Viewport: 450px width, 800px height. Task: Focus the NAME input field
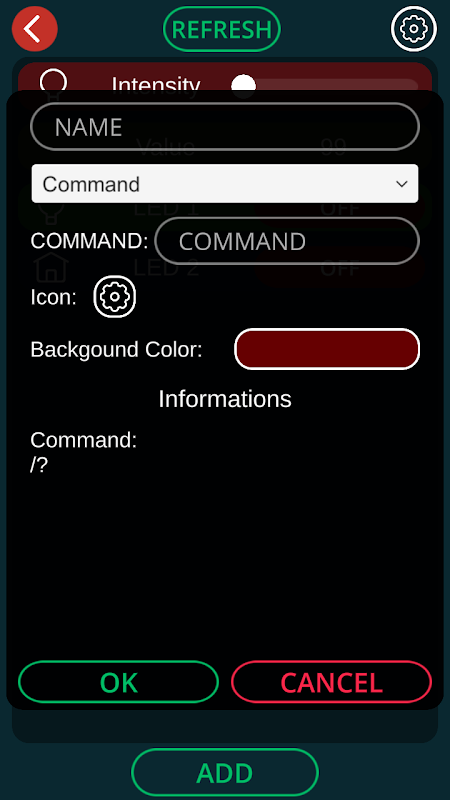[225, 127]
